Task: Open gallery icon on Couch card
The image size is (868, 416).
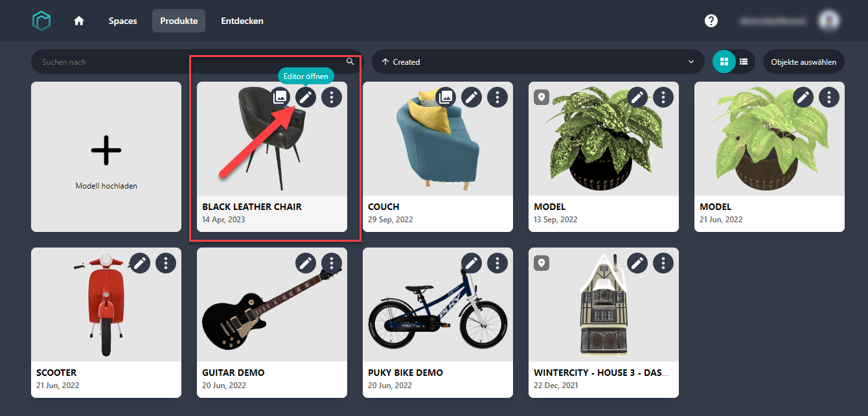Action: tap(446, 97)
